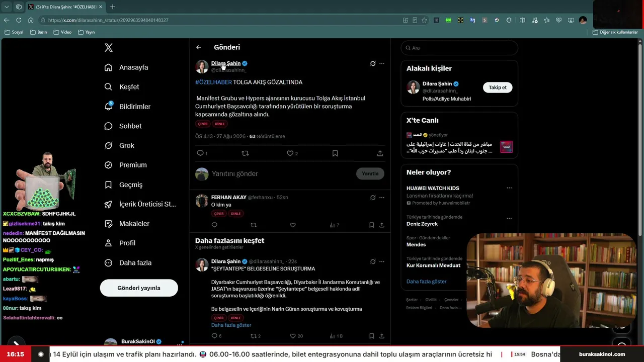Click the #ÖZELHABER hashtag
This screenshot has height=362, width=644.
[213, 82]
